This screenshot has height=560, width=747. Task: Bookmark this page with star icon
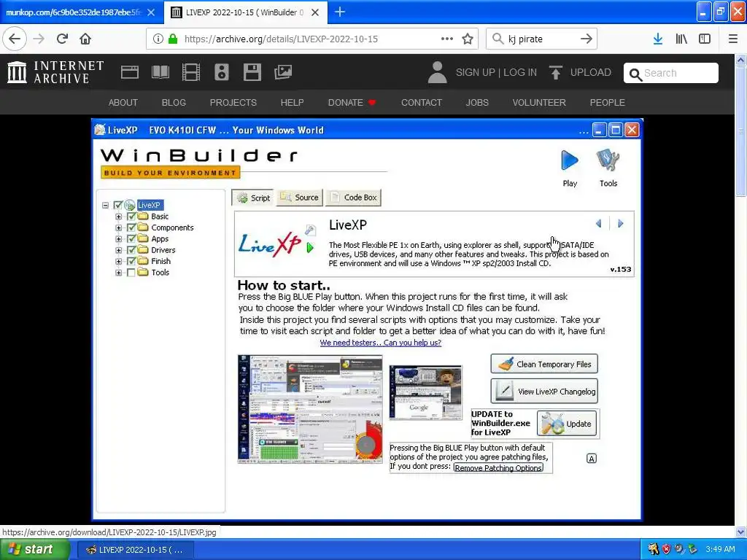point(468,39)
